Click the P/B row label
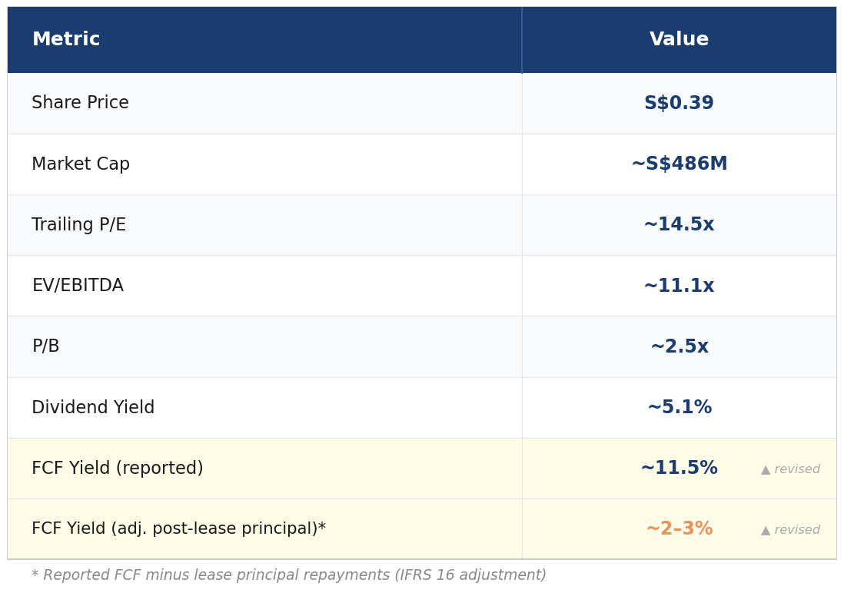This screenshot has width=844, height=616. [46, 346]
